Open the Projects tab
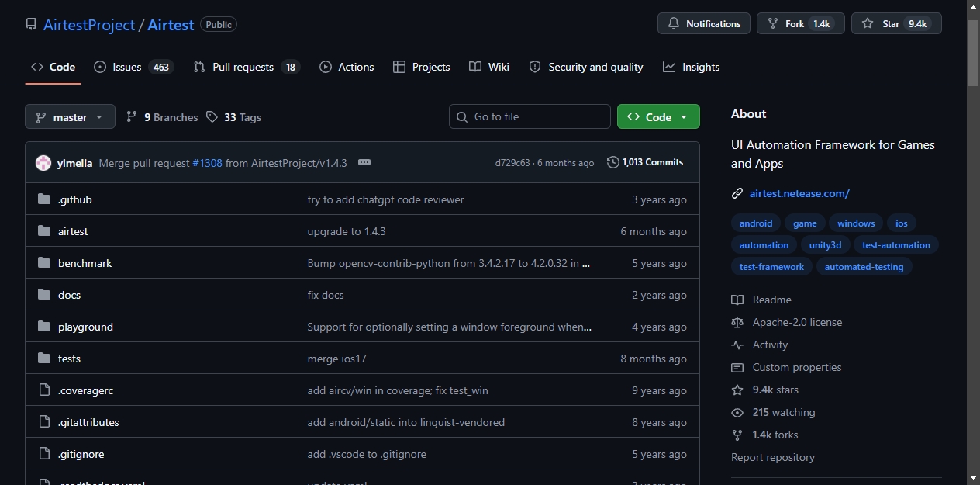Image resolution: width=980 pixels, height=485 pixels. pos(422,67)
